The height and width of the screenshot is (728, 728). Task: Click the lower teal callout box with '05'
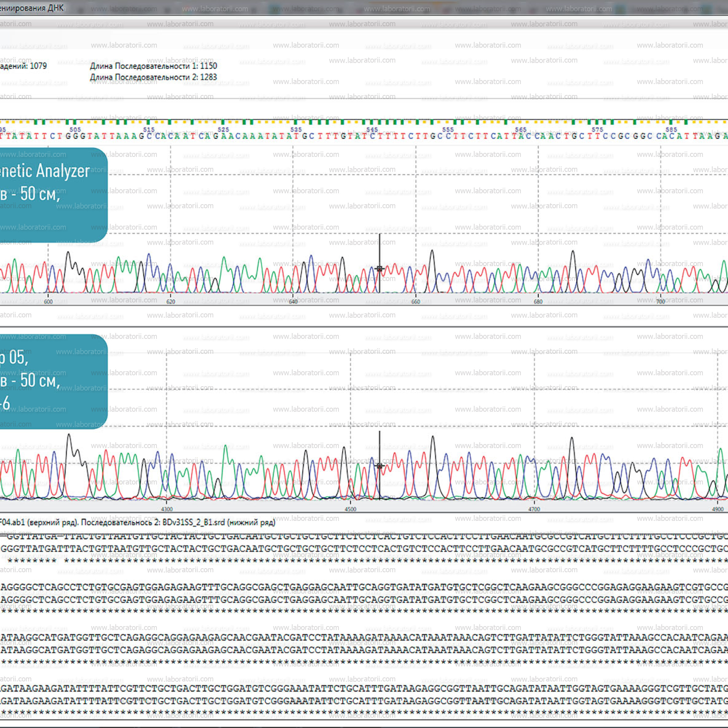coord(54,381)
